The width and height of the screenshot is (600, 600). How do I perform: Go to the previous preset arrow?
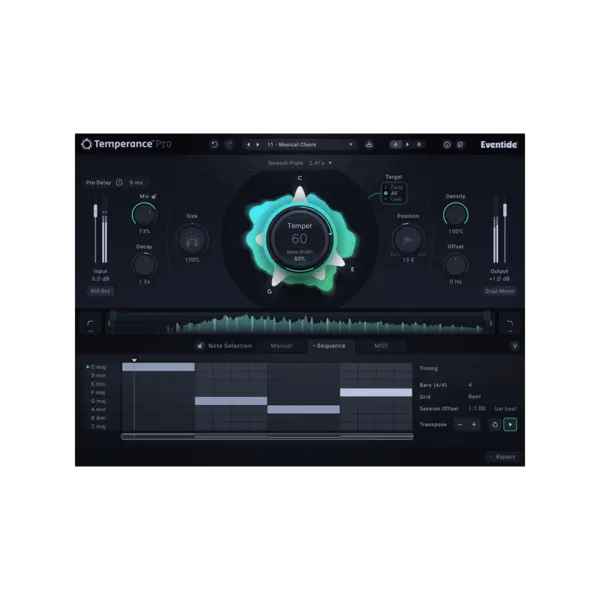point(248,145)
